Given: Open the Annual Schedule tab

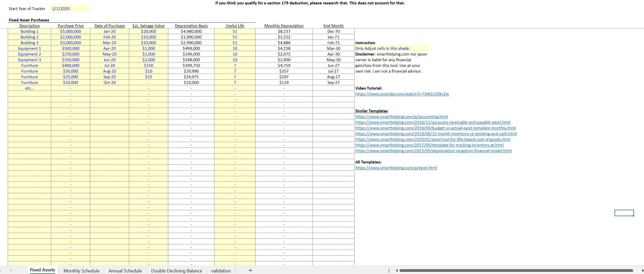Looking at the screenshot, I should point(125,271).
